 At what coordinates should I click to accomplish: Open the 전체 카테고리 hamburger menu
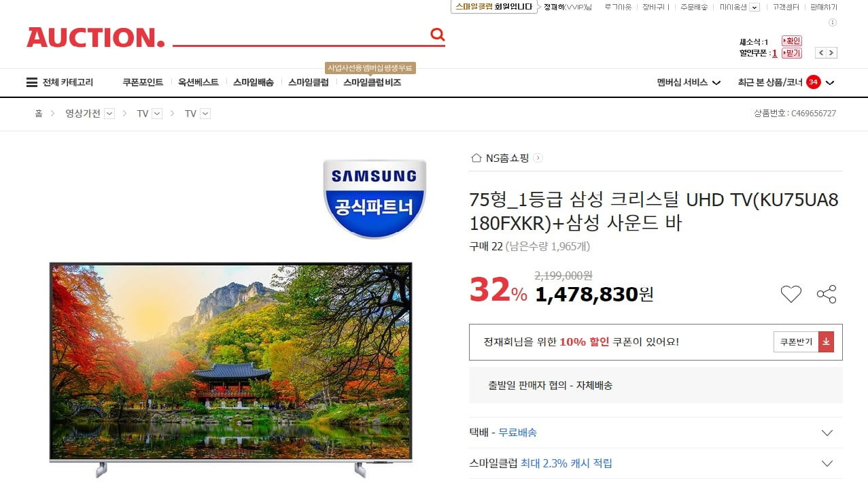point(60,82)
